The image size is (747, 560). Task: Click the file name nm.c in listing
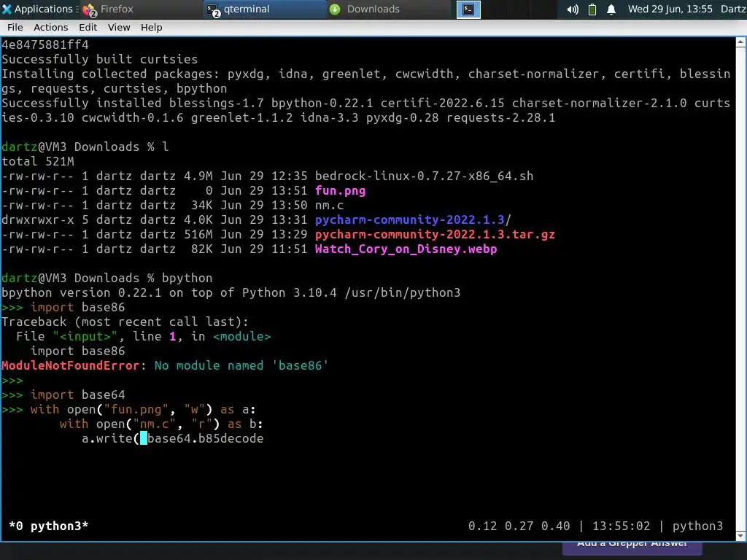pyautogui.click(x=329, y=205)
